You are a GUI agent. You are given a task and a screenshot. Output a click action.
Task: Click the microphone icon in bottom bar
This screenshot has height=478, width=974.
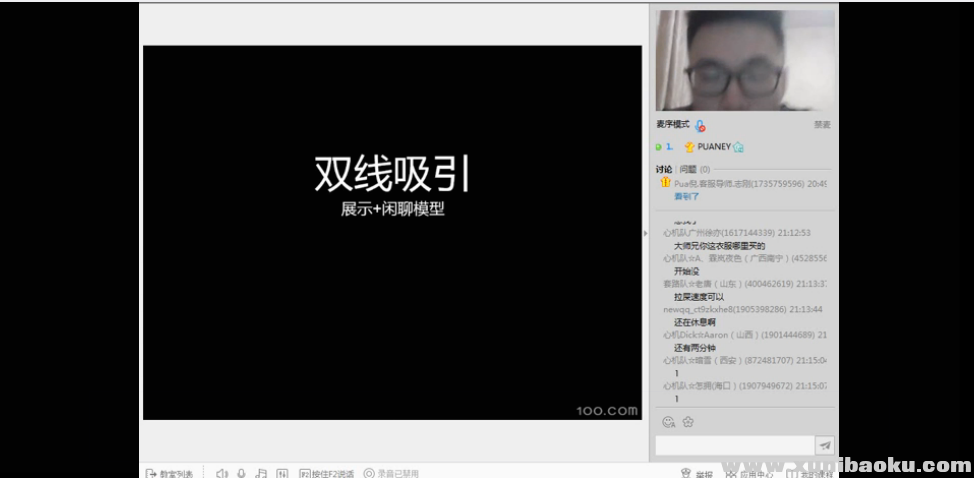point(241,473)
